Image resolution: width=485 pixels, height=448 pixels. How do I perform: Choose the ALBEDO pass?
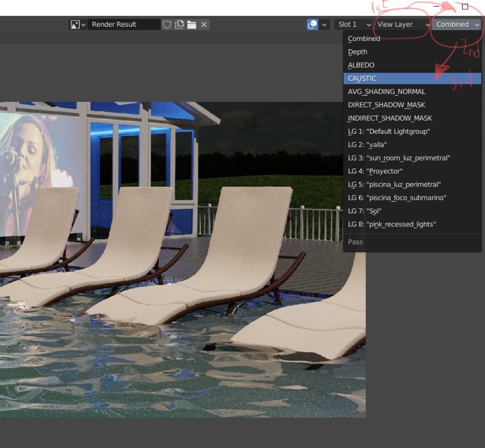coord(361,65)
